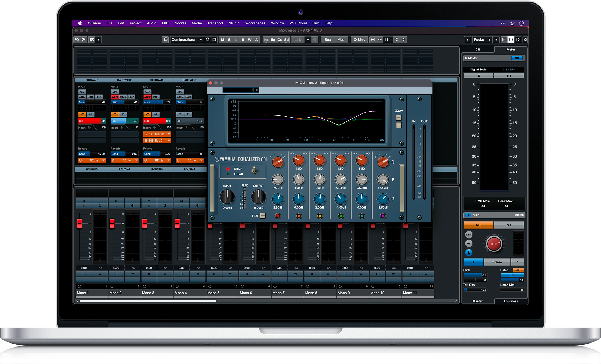Open the Equalizer 601 preset selector field
The width and height of the screenshot is (601, 364).
pyautogui.click(x=240, y=90)
